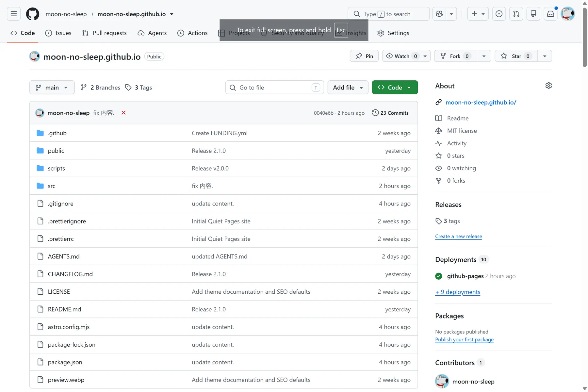Open Copilot chat icon in header
Screen dimensions: 588x392
[x=439, y=14]
